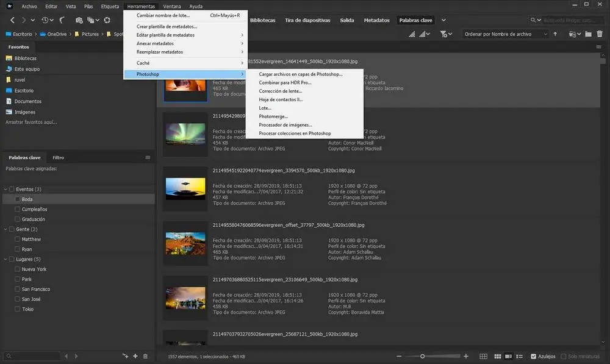Click the thumbnail size slider

422,356
